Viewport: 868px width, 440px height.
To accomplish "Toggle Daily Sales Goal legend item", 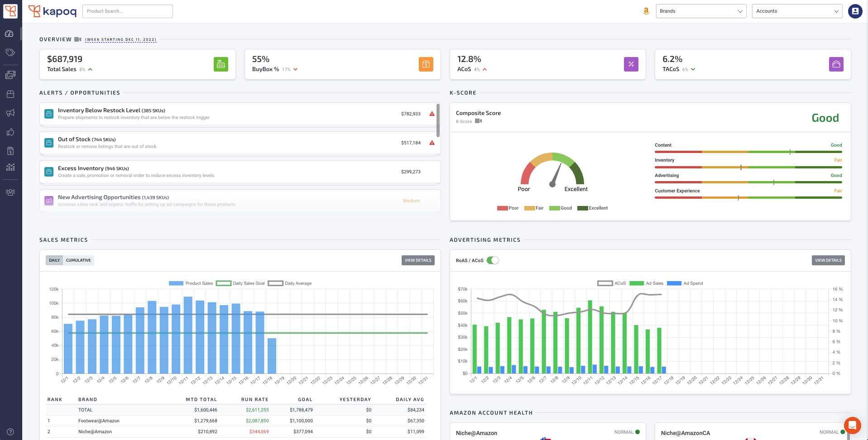I will tap(240, 283).
